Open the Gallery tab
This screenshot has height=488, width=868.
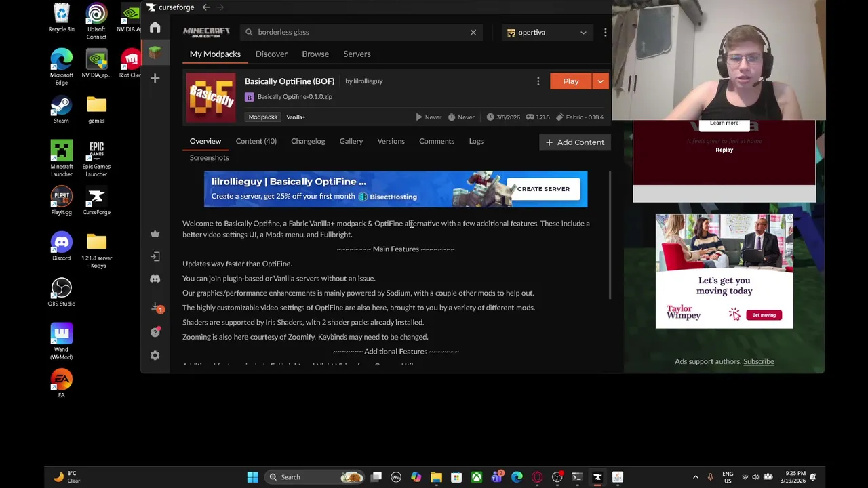(x=351, y=141)
